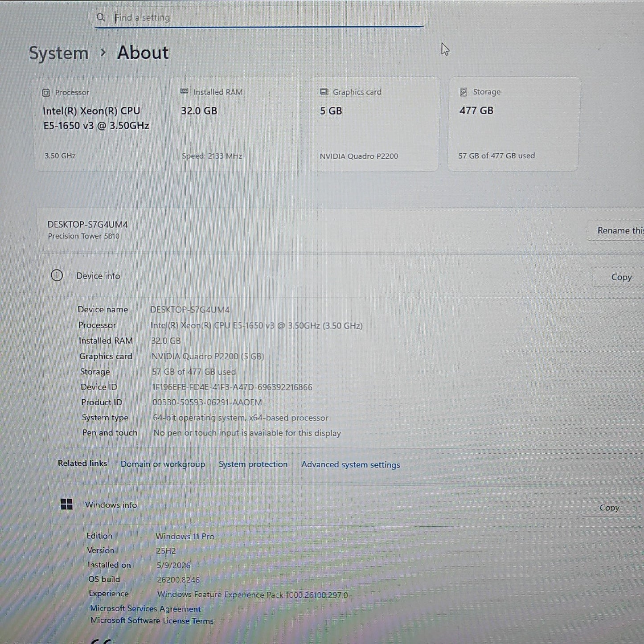Select the Product ID 00330-50593-06291-AAOEM text
644x644 pixels.
(x=207, y=402)
